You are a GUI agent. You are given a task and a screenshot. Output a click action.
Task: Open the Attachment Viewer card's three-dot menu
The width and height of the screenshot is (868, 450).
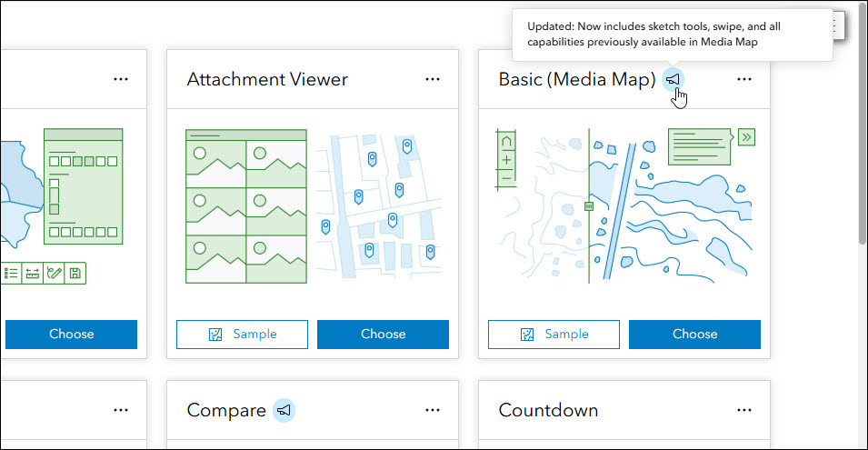point(433,79)
